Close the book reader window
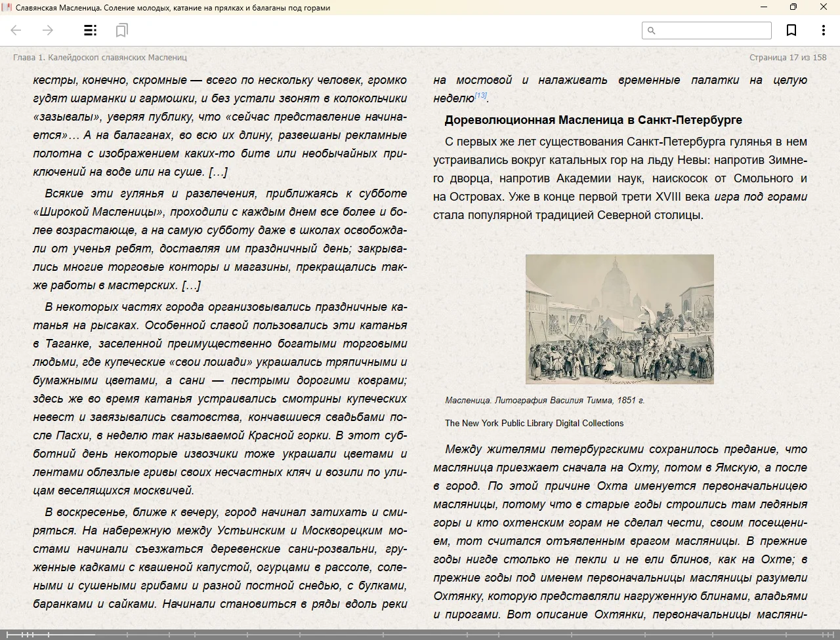This screenshot has width=840, height=640. pos(823,7)
